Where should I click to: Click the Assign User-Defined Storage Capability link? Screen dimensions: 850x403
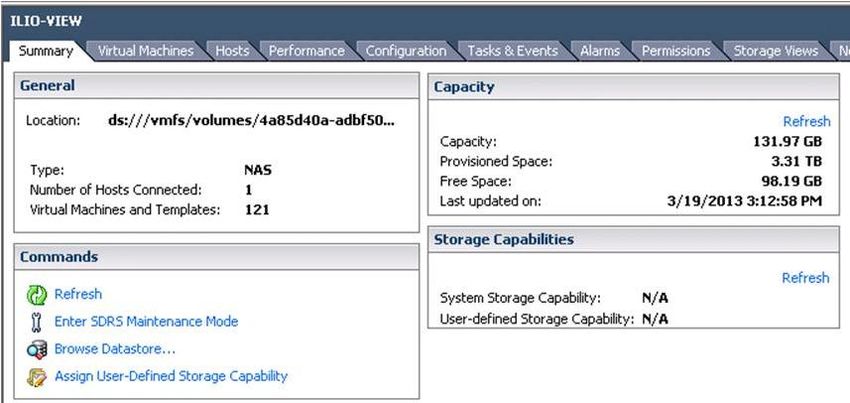point(171,376)
